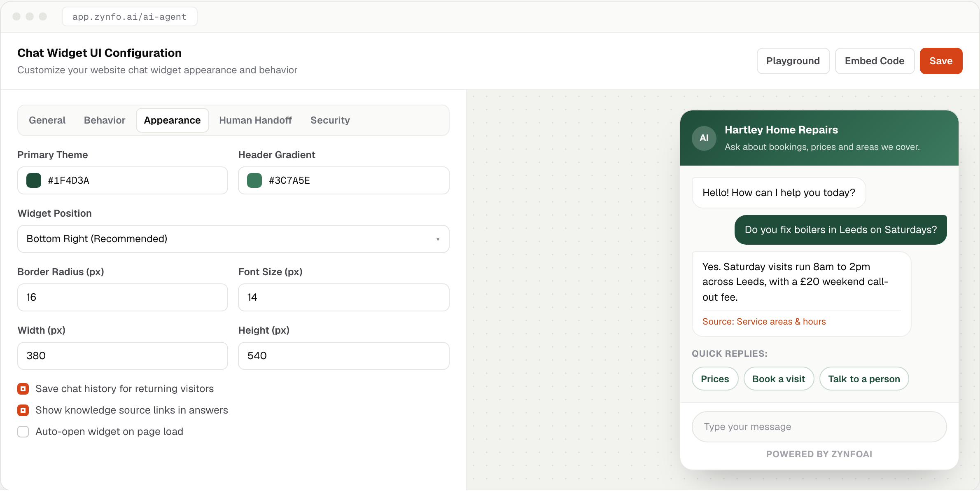Click the Save button
The height and width of the screenshot is (491, 980).
941,61
